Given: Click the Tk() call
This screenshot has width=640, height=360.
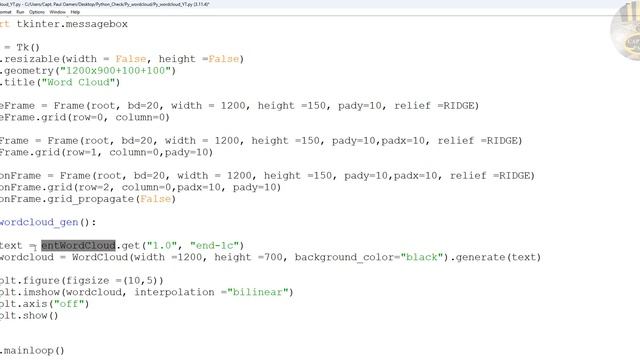Looking at the screenshot, I should tap(28, 47).
